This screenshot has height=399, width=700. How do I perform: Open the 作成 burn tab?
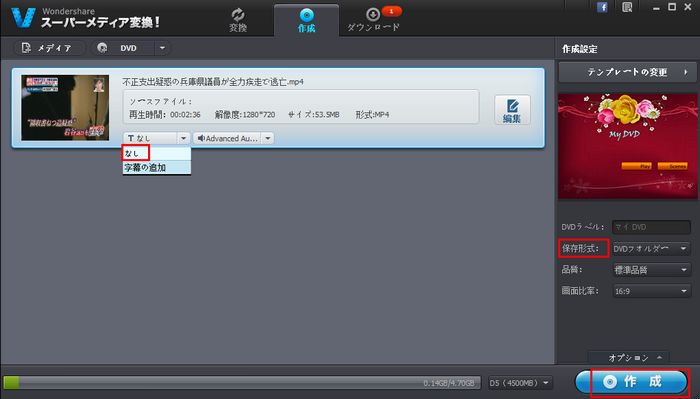306,21
